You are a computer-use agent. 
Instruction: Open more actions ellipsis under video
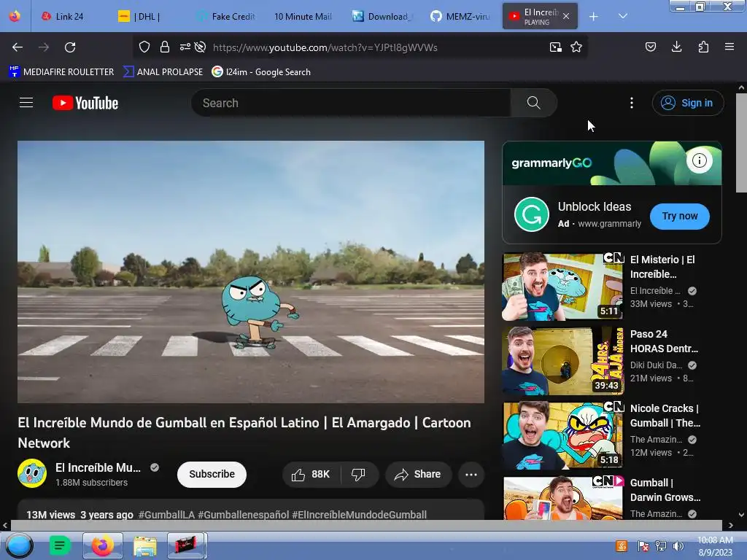[x=471, y=474]
